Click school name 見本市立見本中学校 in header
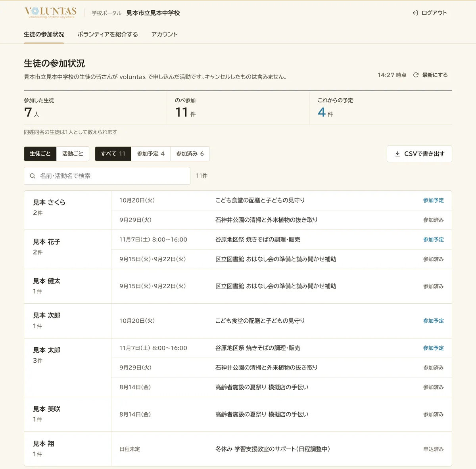Viewport: 476px width, 469px height. coord(153,13)
